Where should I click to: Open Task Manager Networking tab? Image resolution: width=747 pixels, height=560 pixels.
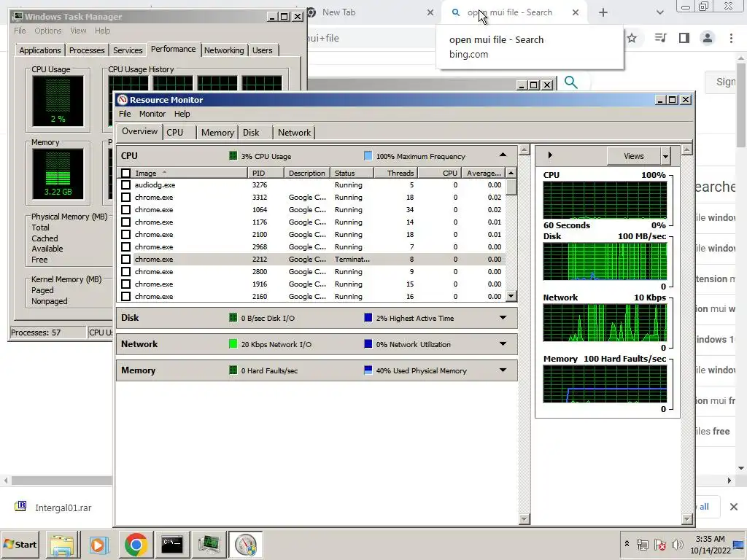point(224,50)
